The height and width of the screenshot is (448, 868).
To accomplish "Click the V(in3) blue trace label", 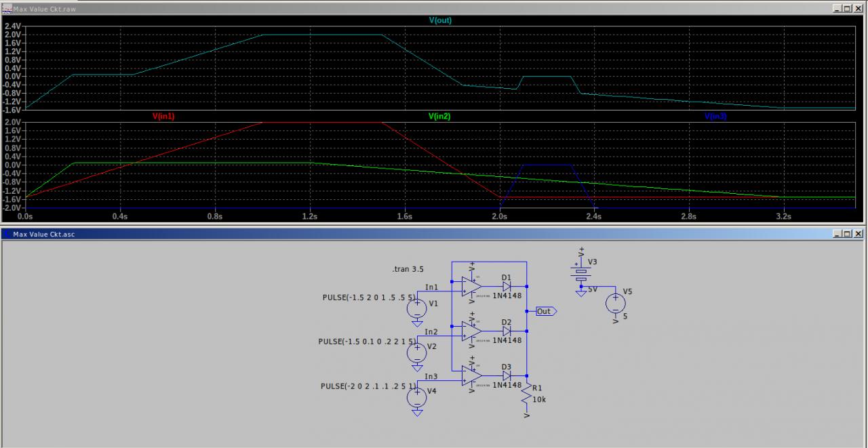I will coord(715,117).
